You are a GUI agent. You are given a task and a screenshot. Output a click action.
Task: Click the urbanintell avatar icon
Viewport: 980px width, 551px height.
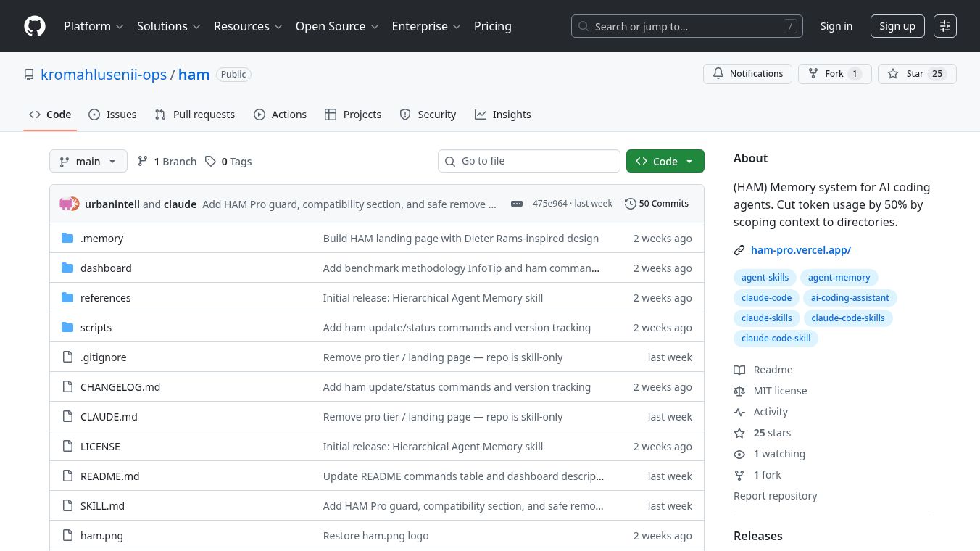pos(69,204)
